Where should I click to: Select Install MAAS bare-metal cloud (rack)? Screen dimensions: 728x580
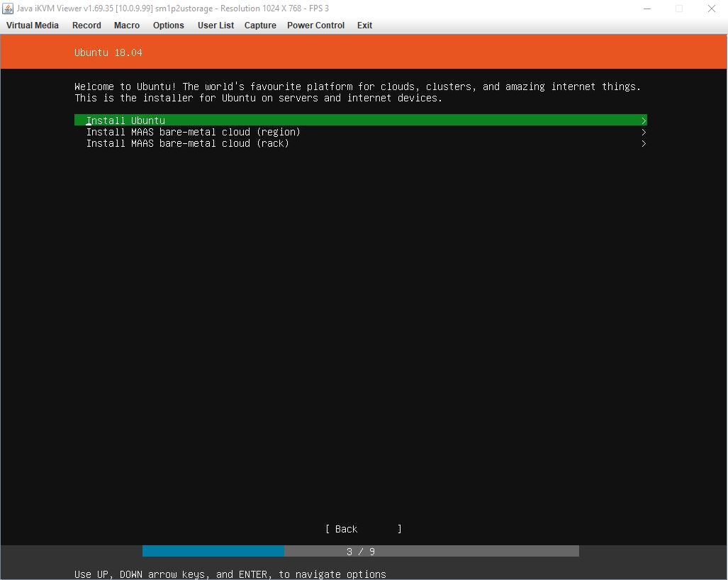click(x=360, y=143)
